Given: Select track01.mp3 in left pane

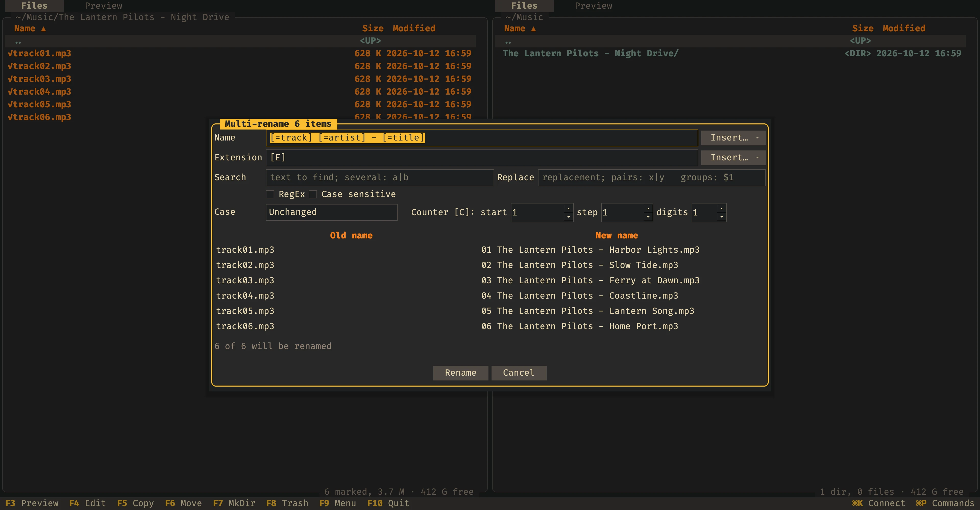Looking at the screenshot, I should (240, 54).
